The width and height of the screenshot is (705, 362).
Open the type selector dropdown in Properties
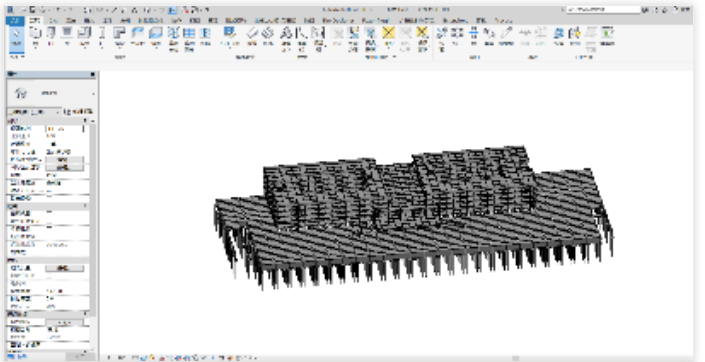click(x=51, y=93)
